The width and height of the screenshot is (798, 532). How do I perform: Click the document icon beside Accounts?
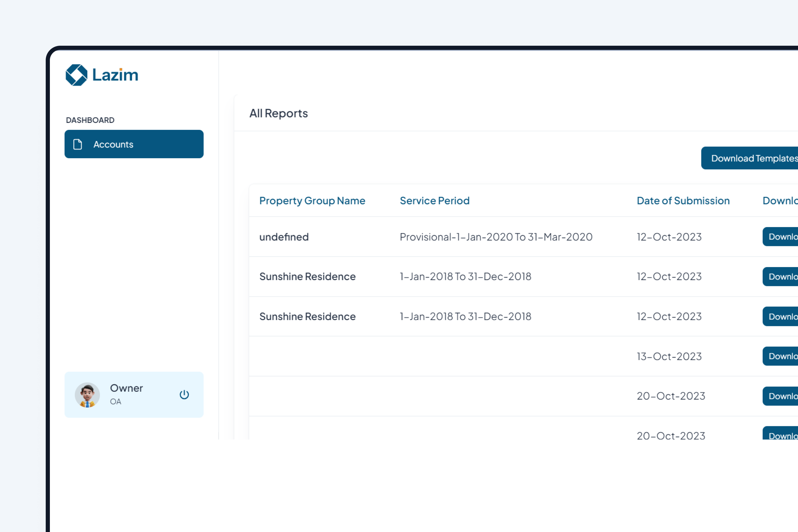pyautogui.click(x=78, y=144)
